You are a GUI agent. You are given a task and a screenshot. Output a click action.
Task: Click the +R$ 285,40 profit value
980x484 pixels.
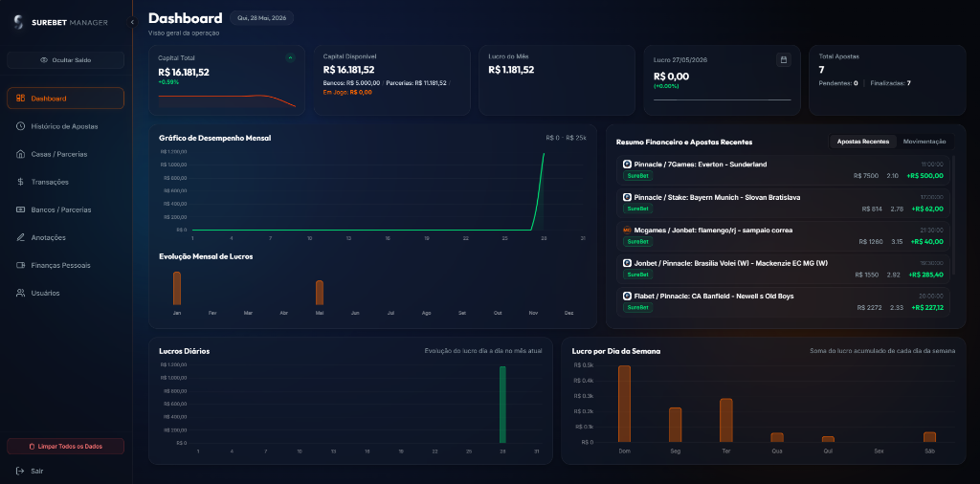point(926,275)
